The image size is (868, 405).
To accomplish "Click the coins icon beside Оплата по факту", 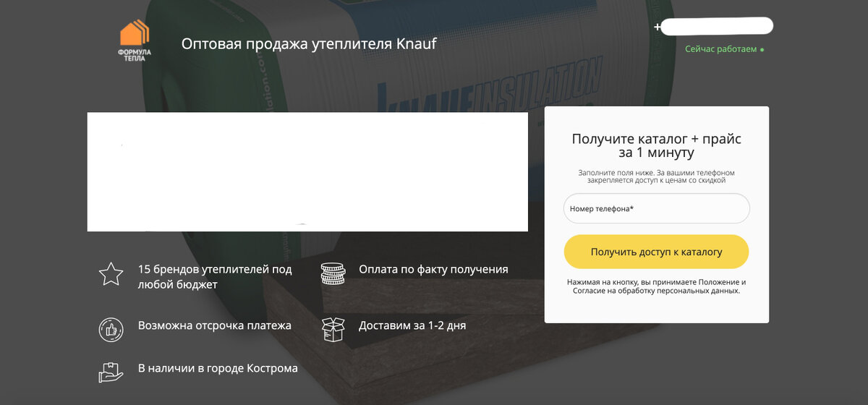I will [x=333, y=274].
